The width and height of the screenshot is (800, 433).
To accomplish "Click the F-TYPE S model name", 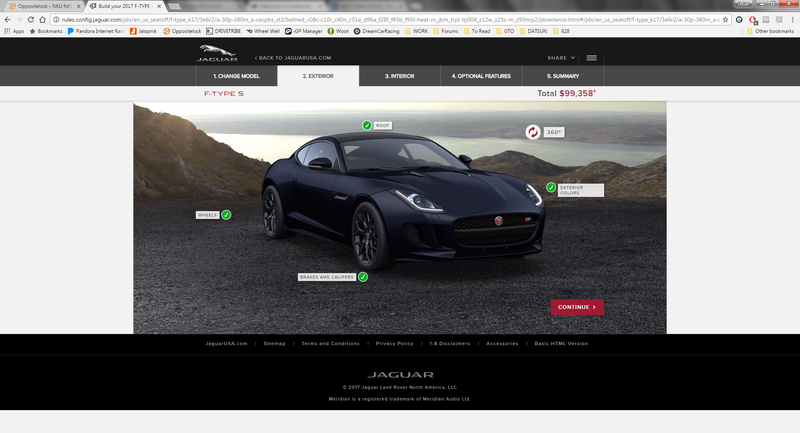I will pos(224,94).
